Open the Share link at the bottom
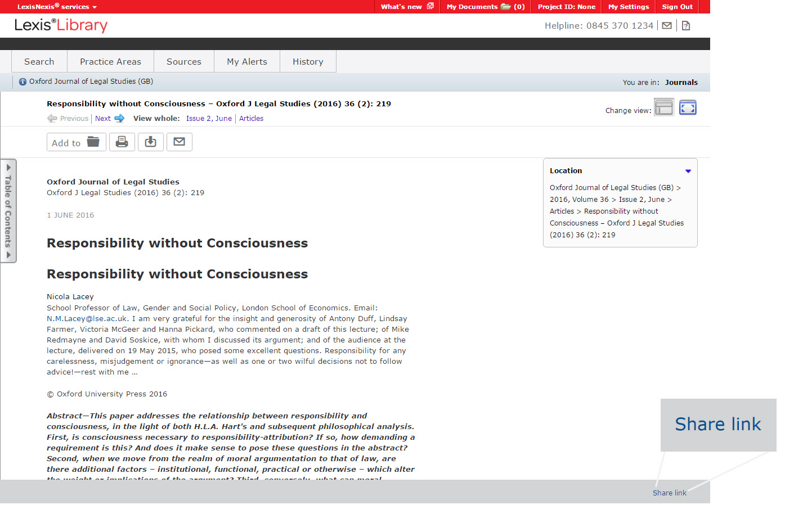Screen dimensions: 812x505 (x=669, y=493)
